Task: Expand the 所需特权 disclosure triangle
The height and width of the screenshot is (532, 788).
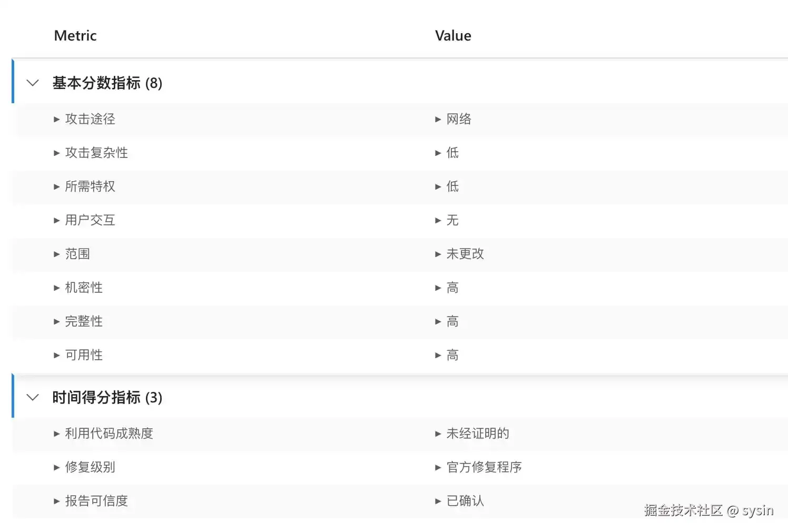Action: [57, 187]
